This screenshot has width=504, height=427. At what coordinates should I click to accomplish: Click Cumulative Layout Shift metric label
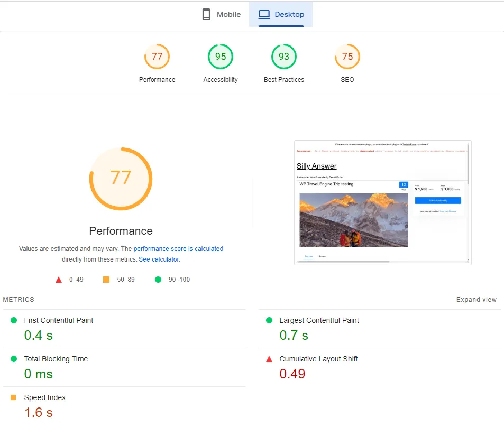pos(318,359)
